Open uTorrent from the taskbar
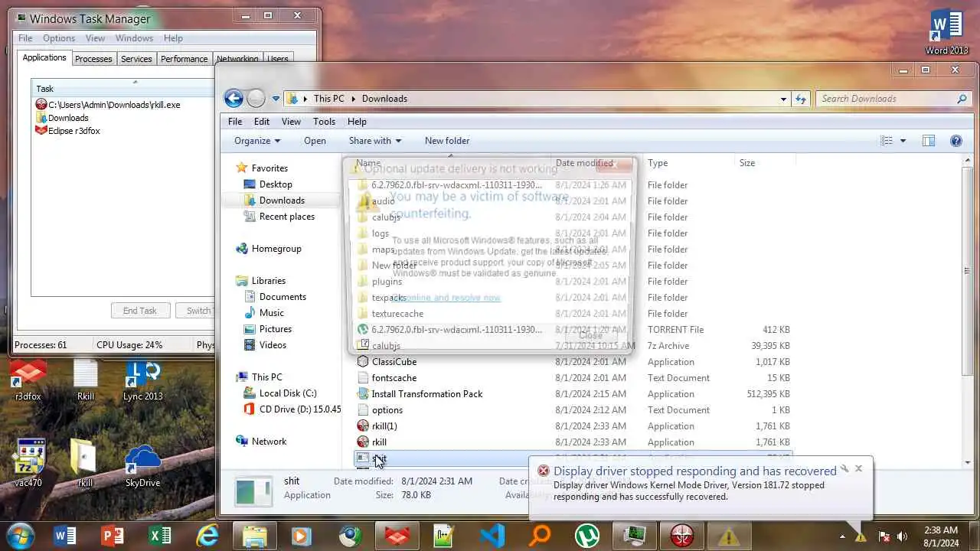This screenshot has width=980, height=551. [587, 536]
